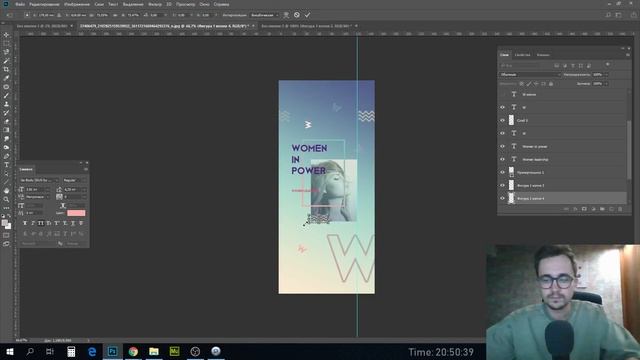Select the History Brush tool
This screenshot has width=640, height=360.
pos(6,113)
